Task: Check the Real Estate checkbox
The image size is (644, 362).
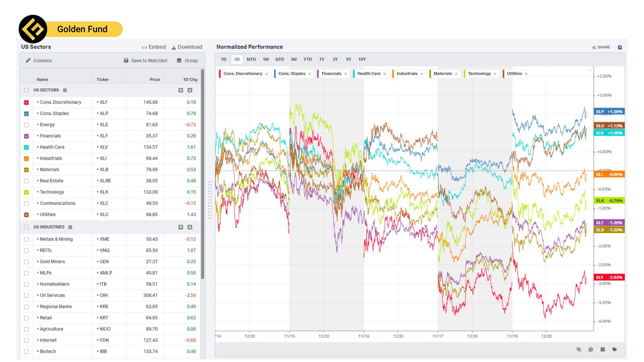Action: tap(27, 181)
